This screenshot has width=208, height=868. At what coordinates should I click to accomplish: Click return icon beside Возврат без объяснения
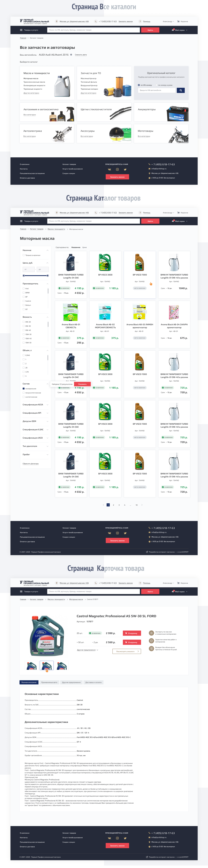click(151, 648)
